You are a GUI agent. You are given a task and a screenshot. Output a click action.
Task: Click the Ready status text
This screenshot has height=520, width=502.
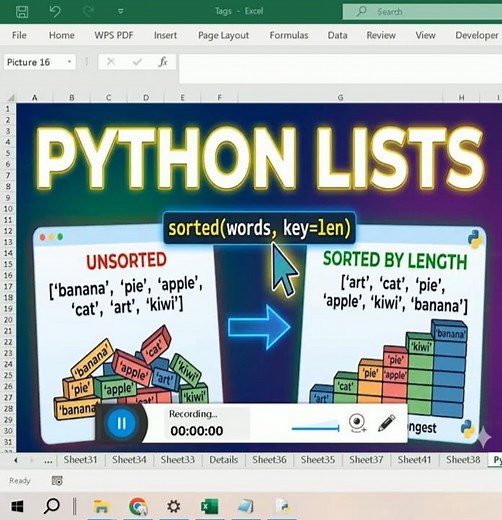20,481
